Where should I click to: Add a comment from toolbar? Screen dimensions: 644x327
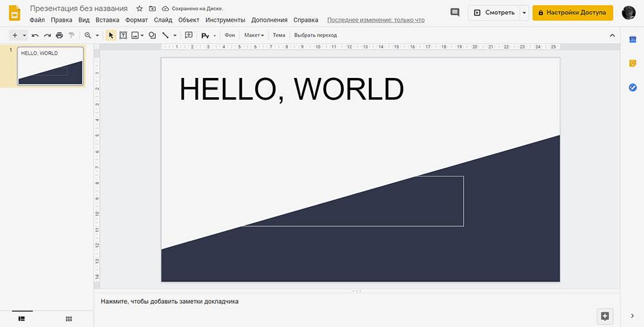point(189,35)
